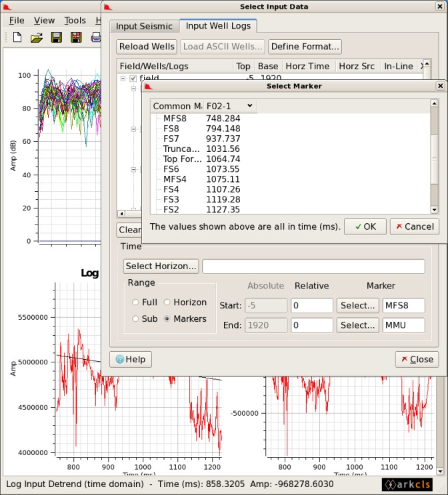448x495 pixels.
Task: Click the End marker field showing MMU
Action: click(403, 325)
